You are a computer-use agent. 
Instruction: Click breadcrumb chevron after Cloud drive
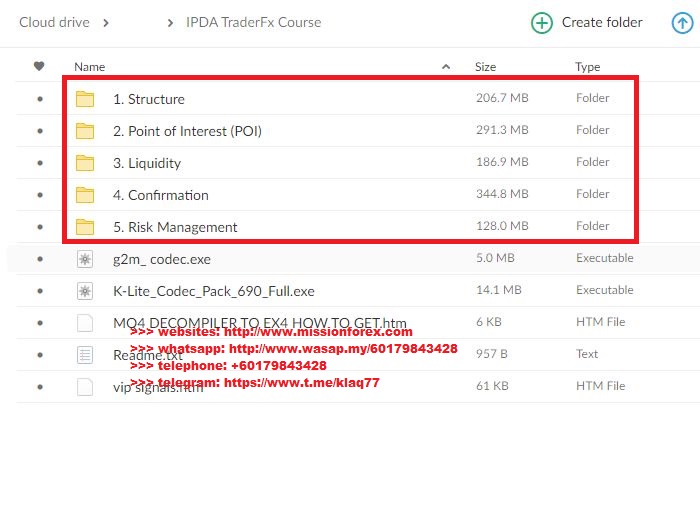tap(106, 23)
